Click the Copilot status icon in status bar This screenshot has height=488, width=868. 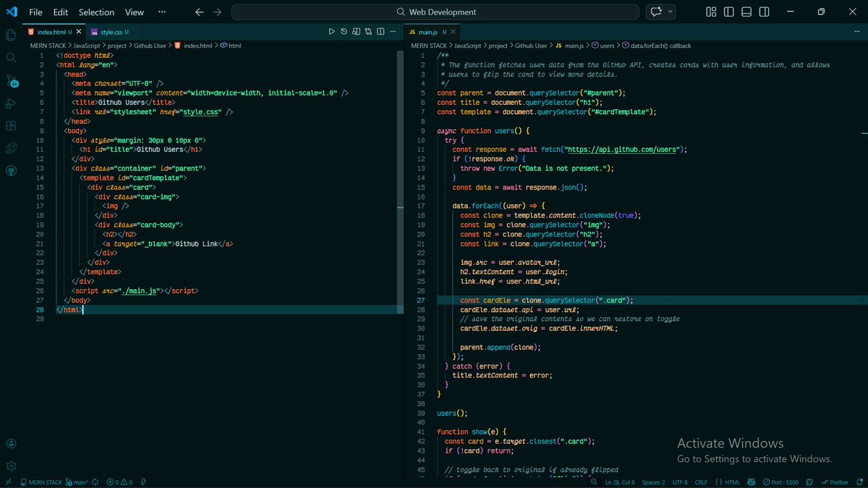(751, 481)
